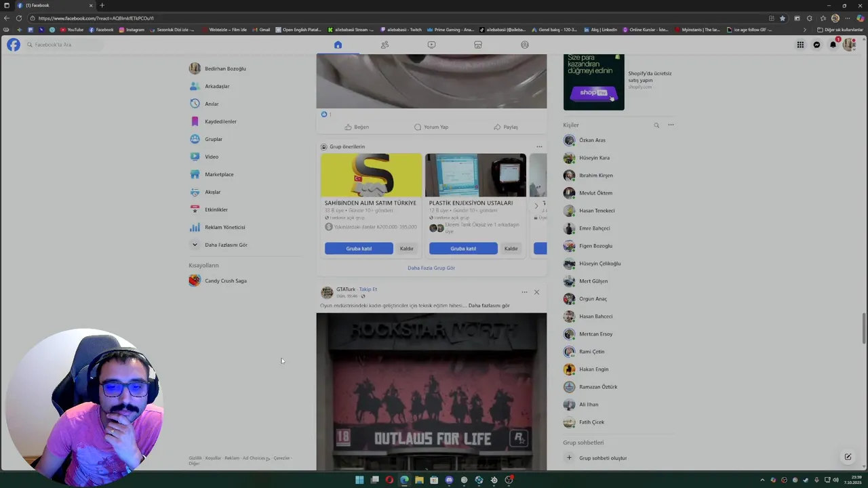
Task: Click the Facebook logo icon
Action: click(x=14, y=45)
